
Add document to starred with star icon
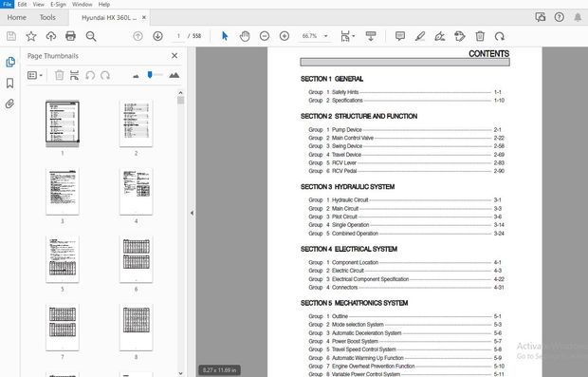click(31, 36)
